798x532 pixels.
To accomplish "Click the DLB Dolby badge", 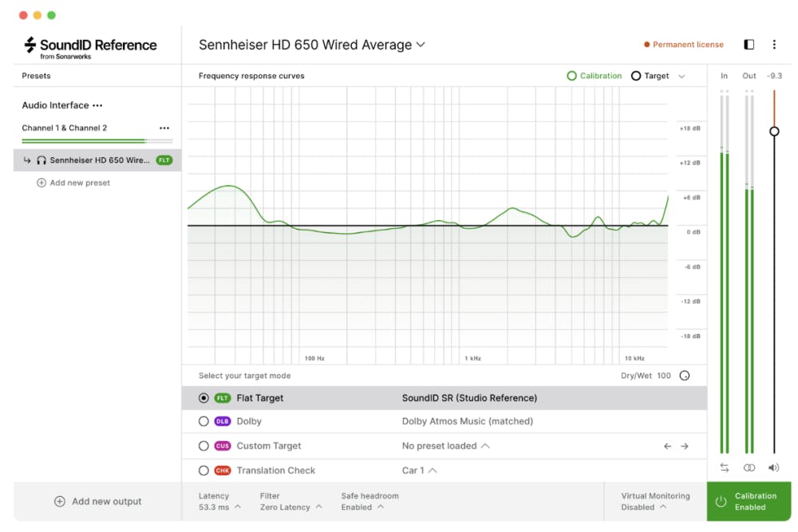I will (223, 421).
